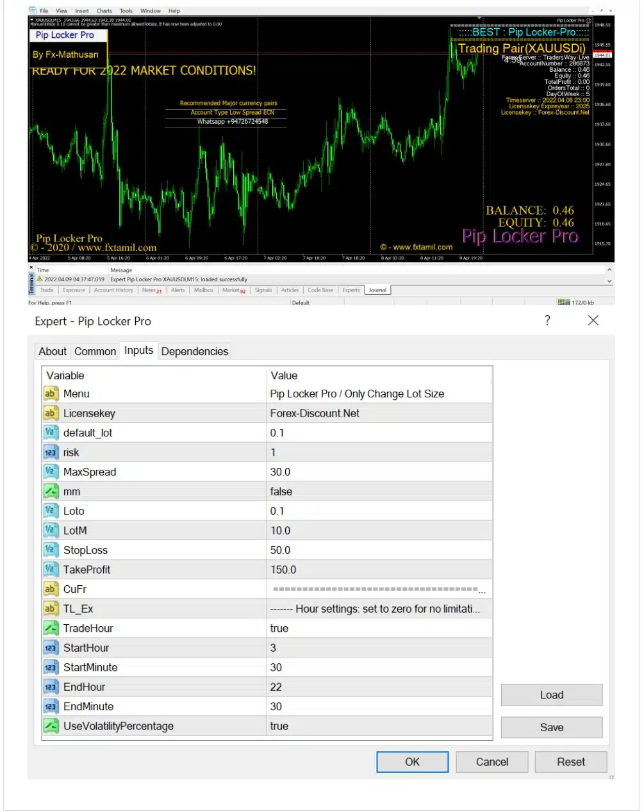Click the double-type icon beside StopLoss

pos(50,550)
